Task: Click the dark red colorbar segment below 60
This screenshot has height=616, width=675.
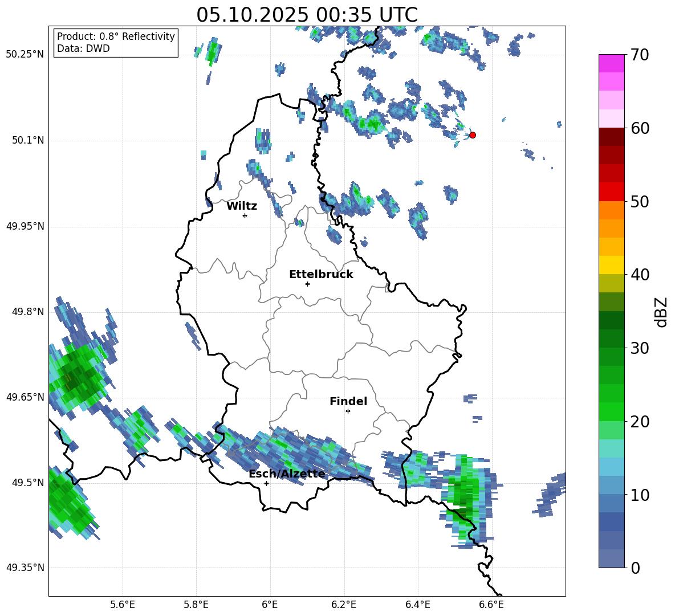Action: [612, 137]
